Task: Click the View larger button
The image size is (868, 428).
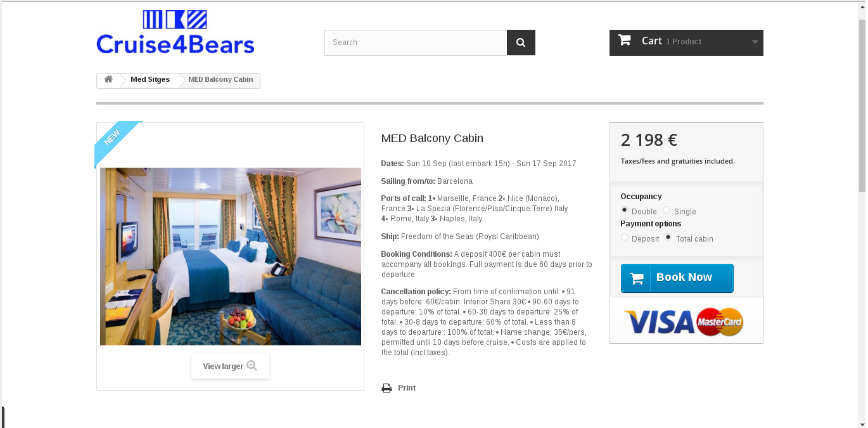Action: [230, 366]
